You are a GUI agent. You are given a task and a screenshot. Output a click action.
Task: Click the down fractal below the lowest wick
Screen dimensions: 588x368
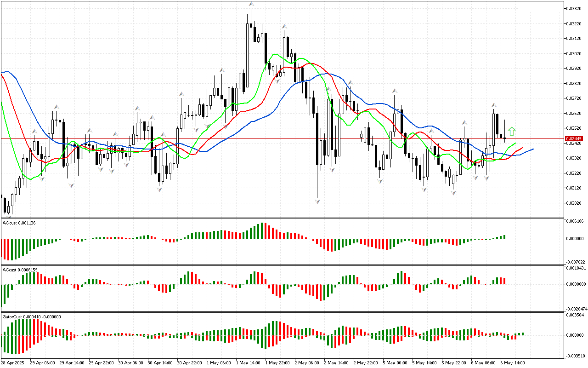tap(317, 201)
